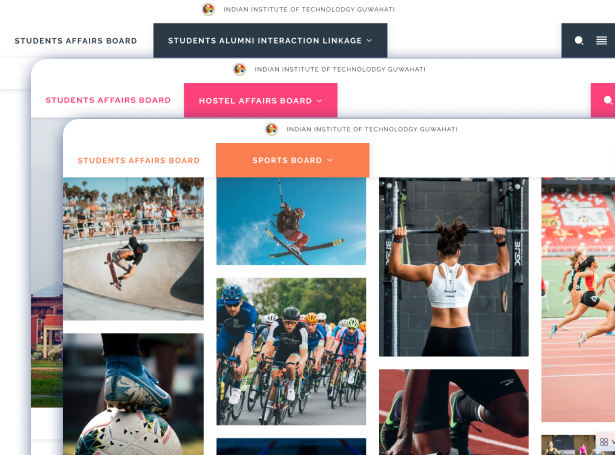Open the football boot on ball photo
The image size is (615, 455).
133,394
